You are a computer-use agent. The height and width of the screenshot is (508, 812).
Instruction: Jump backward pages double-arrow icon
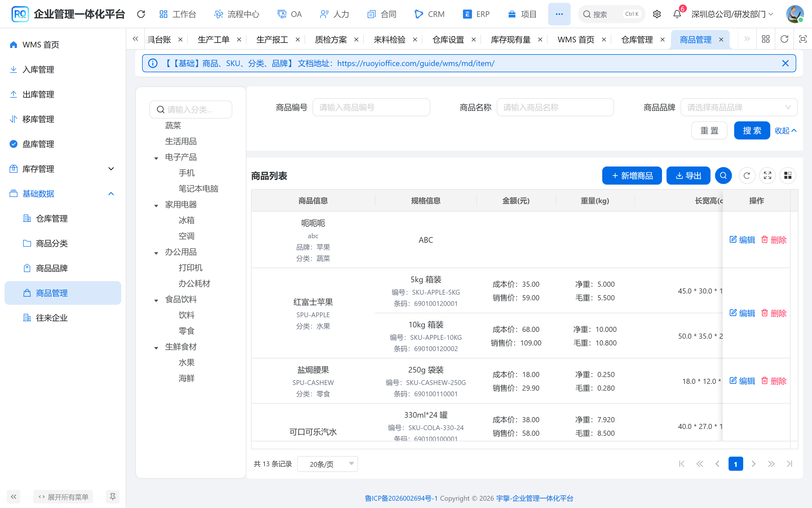pyautogui.click(x=700, y=464)
